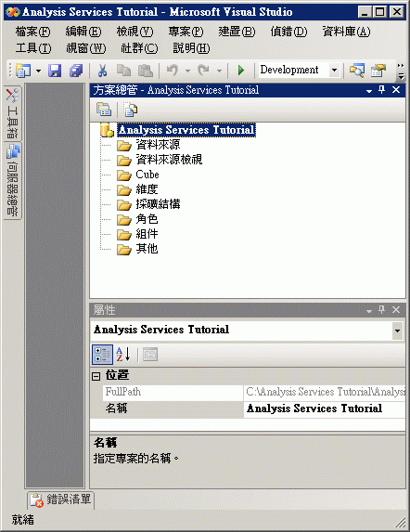This screenshot has width=410, height=532.
Task: Select the 其他 folder
Action: [147, 249]
